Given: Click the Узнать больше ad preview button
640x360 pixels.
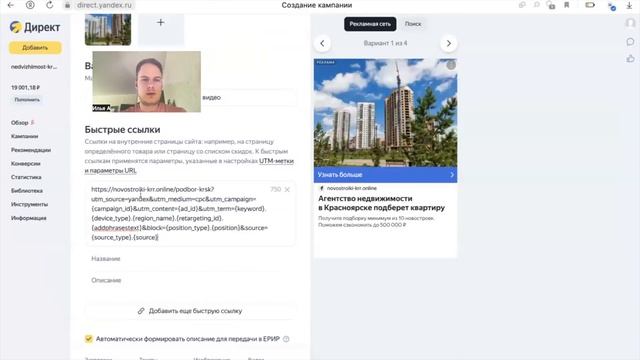Looking at the screenshot, I should click(x=385, y=175).
